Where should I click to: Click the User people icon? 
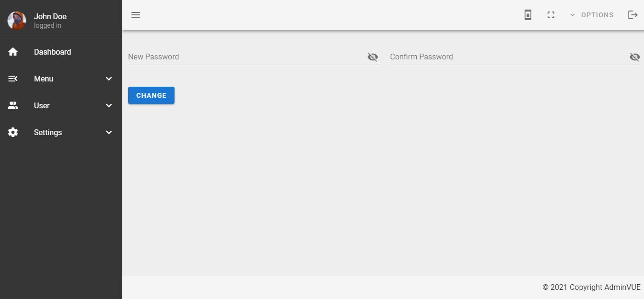tap(13, 105)
